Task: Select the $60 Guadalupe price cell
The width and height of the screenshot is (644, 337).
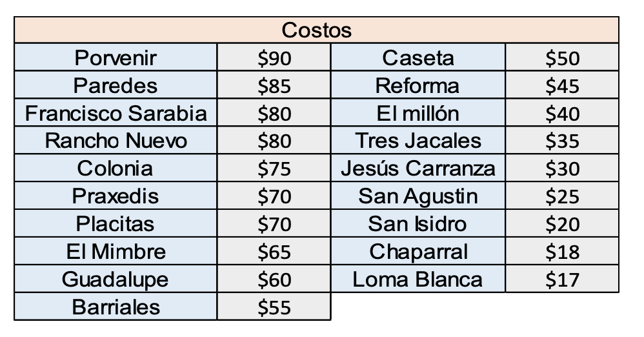Action: [274, 279]
